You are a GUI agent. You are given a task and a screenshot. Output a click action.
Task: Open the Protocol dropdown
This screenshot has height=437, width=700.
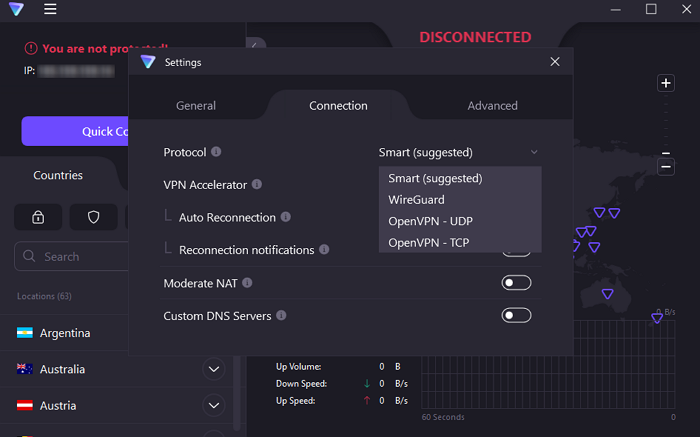pos(458,152)
